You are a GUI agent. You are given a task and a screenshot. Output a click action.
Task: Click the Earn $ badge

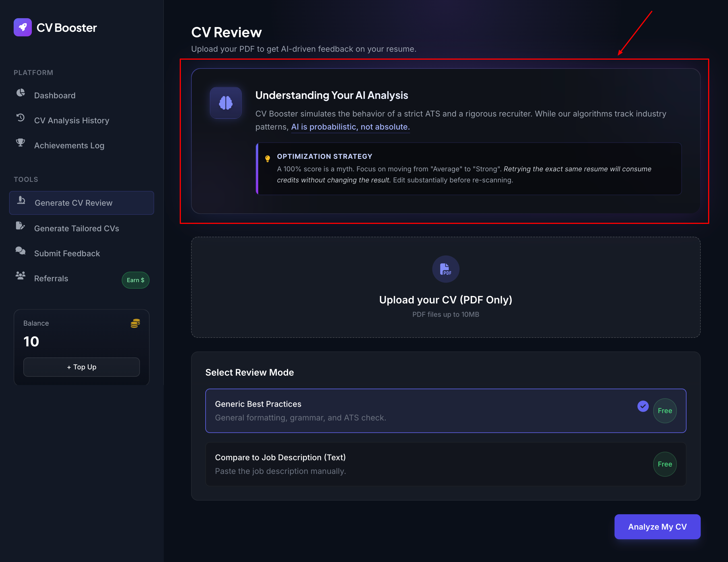(x=135, y=280)
